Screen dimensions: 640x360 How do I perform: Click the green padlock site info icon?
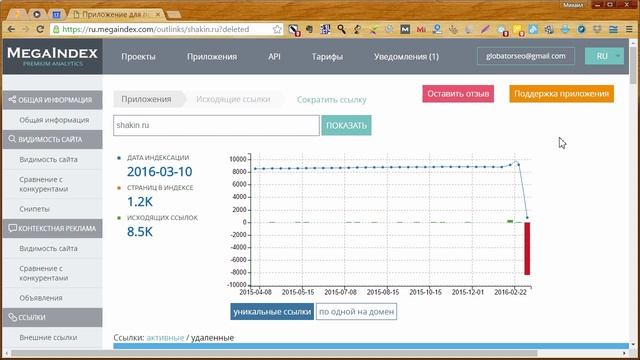56,29
